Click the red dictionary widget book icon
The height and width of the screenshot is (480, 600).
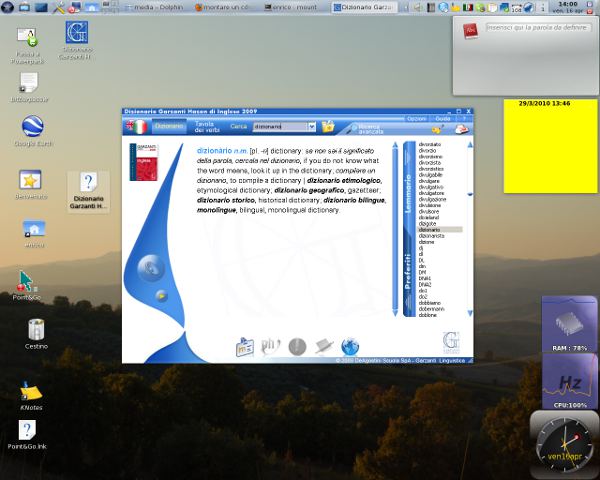(x=470, y=31)
